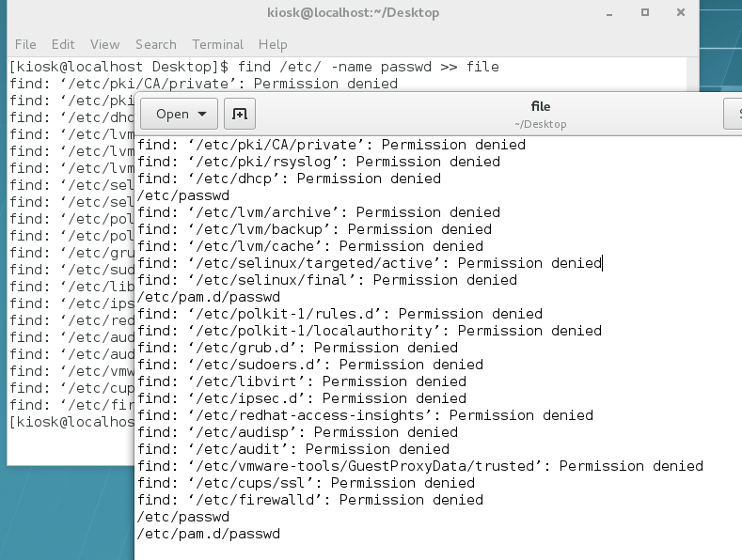Click the '/etc/pki/CA/private' error line in terminal
Viewport: 742px width, 560px height.
pyautogui.click(x=203, y=84)
